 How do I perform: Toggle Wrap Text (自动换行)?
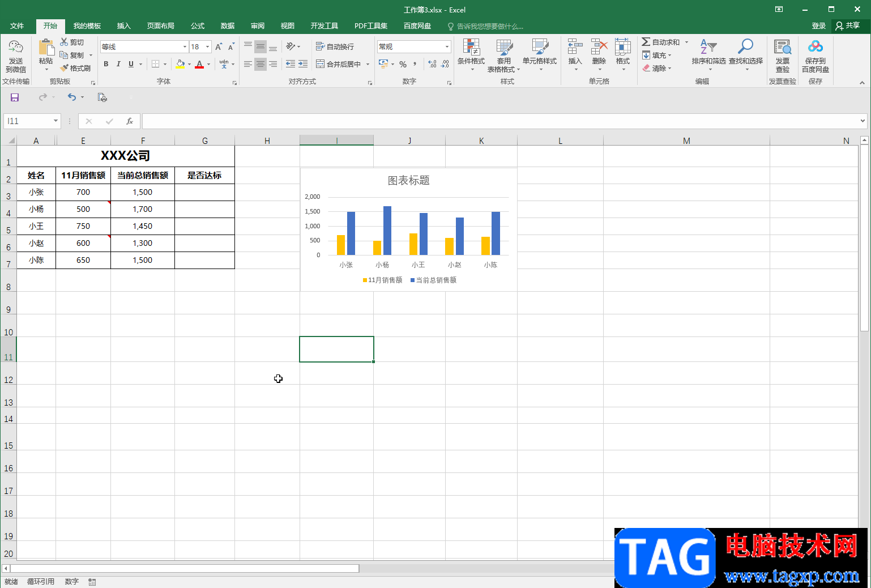pyautogui.click(x=335, y=46)
